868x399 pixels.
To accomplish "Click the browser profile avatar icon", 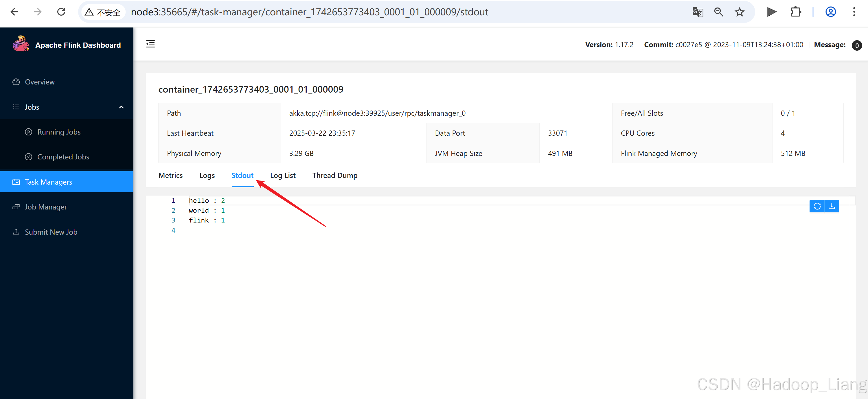I will [x=830, y=12].
